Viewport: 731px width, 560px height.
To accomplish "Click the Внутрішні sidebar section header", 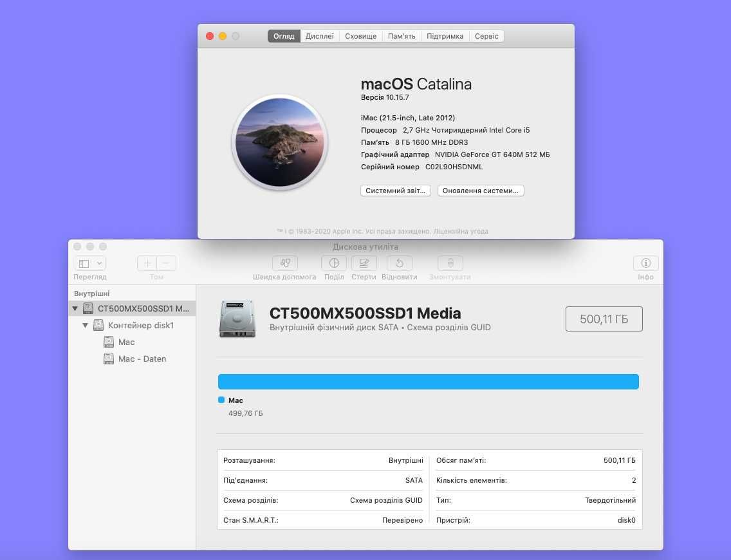I will (x=92, y=294).
